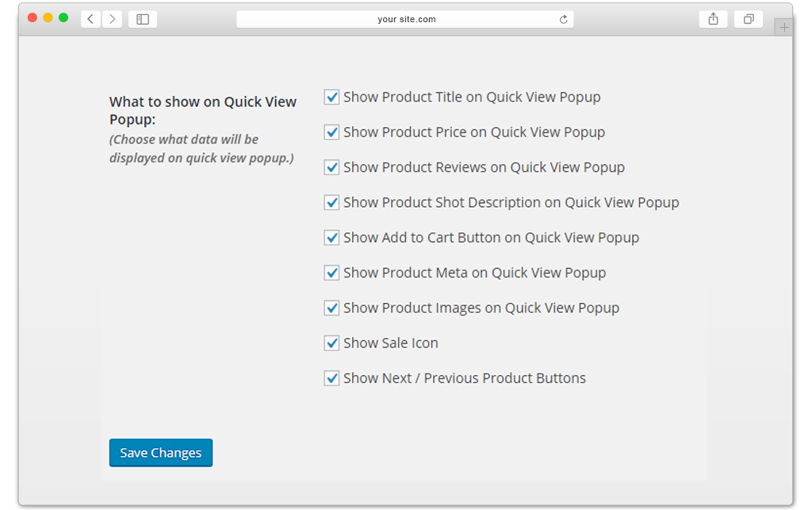Toggle the Show Sale Icon checkbox
The height and width of the screenshot is (510, 812).
(331, 343)
